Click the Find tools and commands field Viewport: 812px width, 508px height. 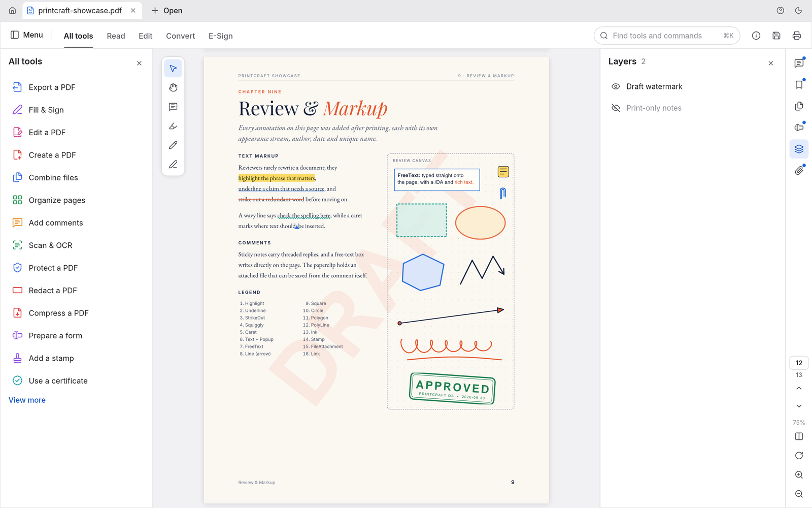(x=667, y=36)
